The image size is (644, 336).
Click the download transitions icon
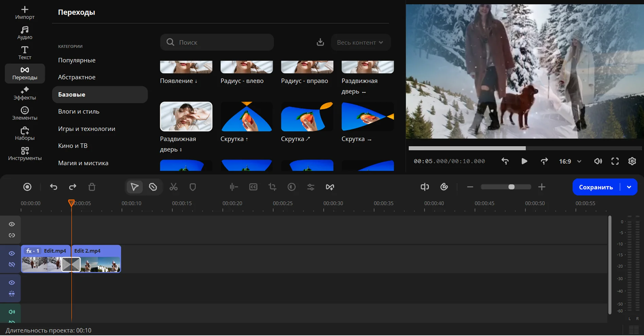(320, 42)
